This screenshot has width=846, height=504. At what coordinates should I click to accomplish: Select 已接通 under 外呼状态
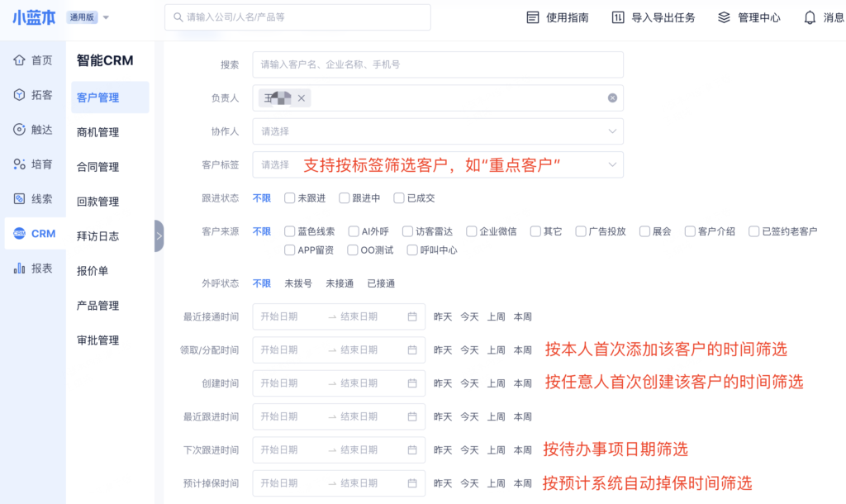click(381, 283)
